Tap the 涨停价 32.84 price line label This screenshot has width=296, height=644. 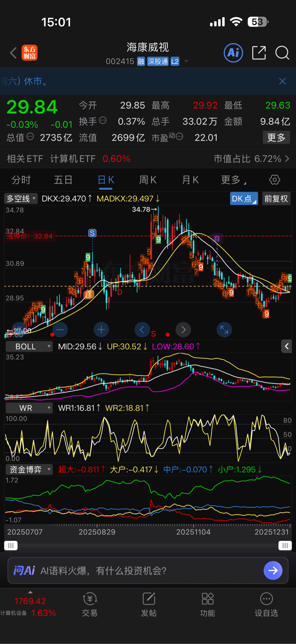tap(30, 236)
